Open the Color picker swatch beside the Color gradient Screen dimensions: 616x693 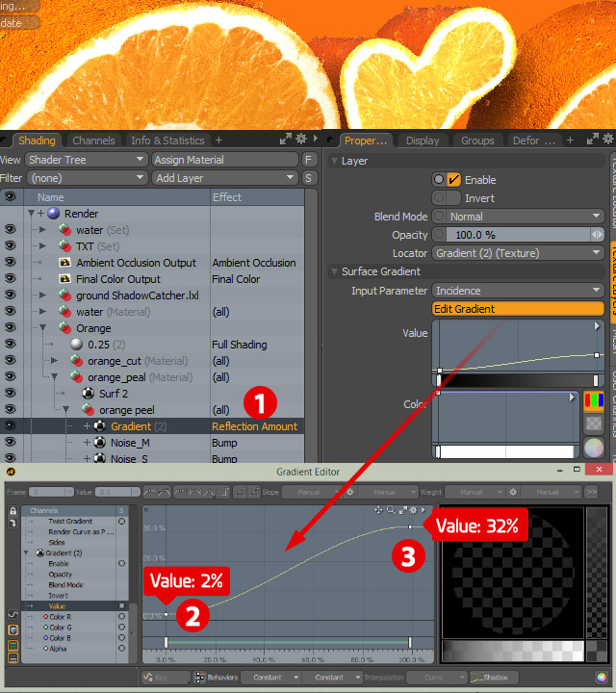pos(594,400)
